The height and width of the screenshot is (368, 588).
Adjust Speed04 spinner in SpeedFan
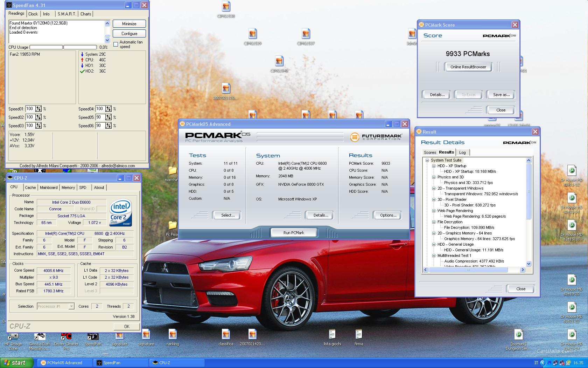[x=108, y=109]
